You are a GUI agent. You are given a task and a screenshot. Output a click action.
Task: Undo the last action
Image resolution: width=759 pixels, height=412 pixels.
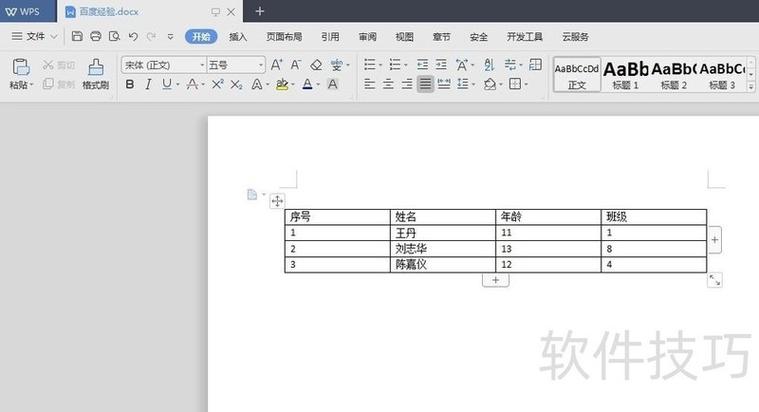pyautogui.click(x=133, y=36)
